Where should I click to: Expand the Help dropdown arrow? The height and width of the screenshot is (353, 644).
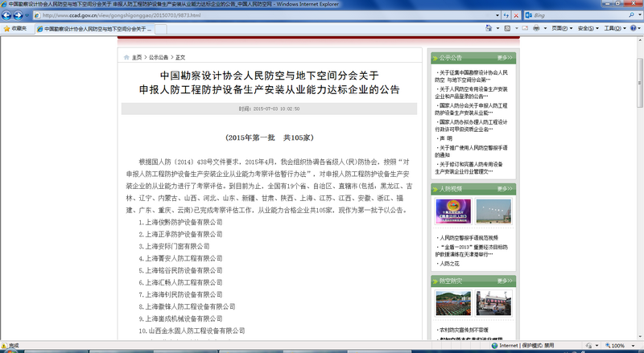tap(640, 28)
